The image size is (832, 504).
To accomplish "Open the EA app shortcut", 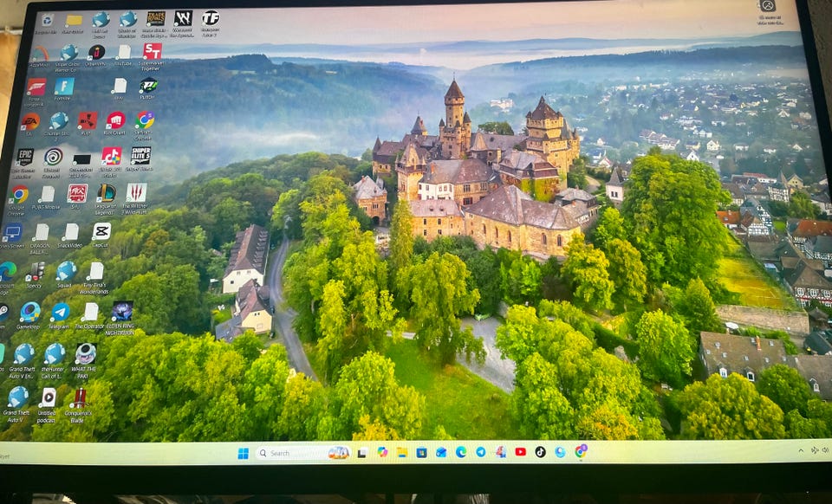I will (30, 121).
